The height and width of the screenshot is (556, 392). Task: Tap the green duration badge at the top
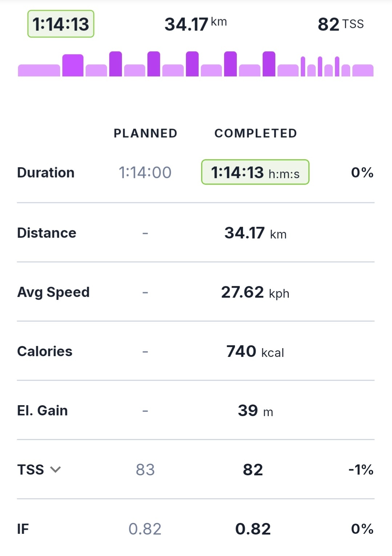[x=61, y=24]
